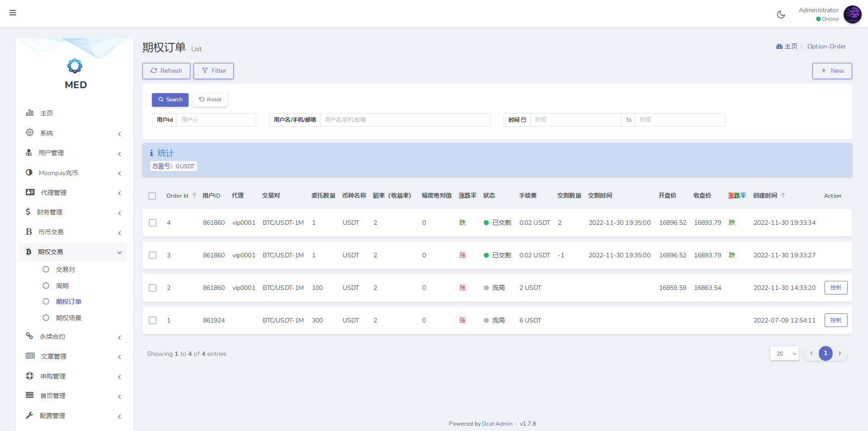Viewport: 868px width, 431px height.
Task: Click the 主页 bar chart sidebar icon
Action: [30, 113]
